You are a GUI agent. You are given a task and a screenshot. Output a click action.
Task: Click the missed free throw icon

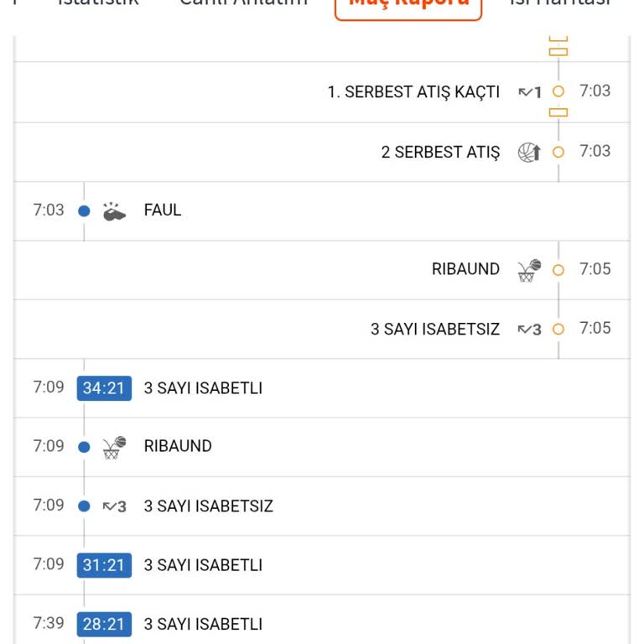pyautogui.click(x=530, y=92)
